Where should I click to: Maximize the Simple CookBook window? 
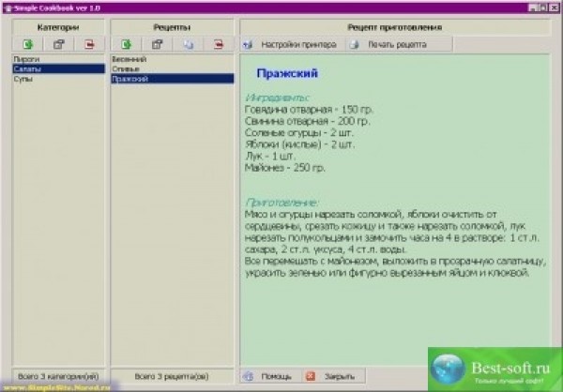543,8
